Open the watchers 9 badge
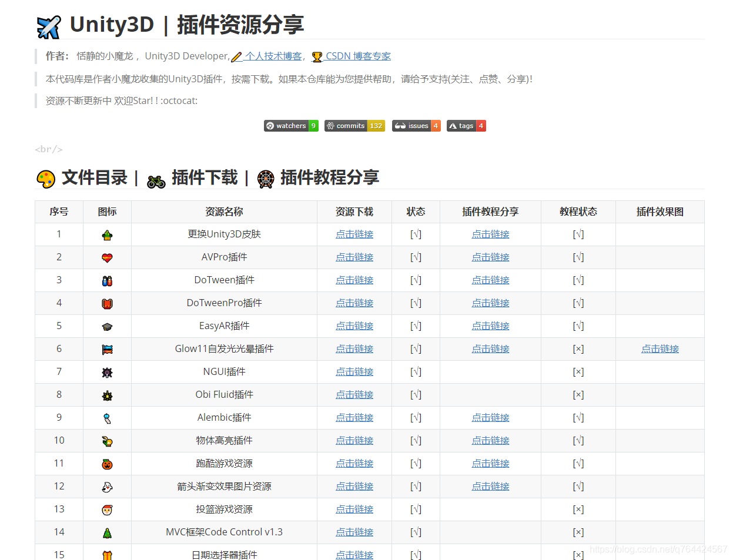Viewport: 733px width, 560px height. point(291,126)
